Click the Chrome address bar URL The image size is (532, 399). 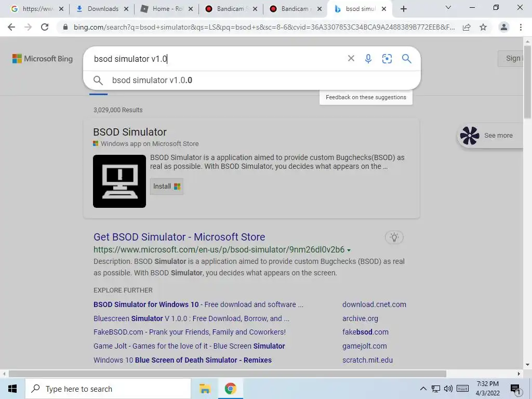(264, 27)
